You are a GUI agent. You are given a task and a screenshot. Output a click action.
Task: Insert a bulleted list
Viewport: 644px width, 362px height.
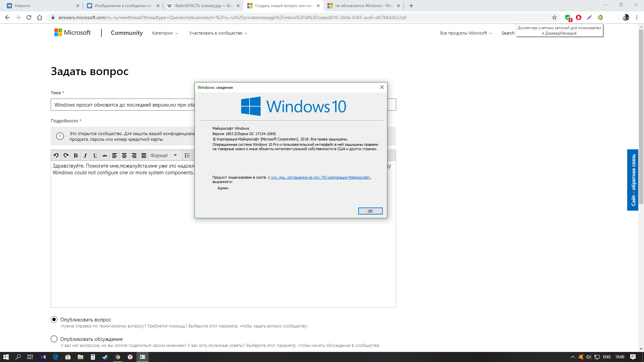[187, 156]
